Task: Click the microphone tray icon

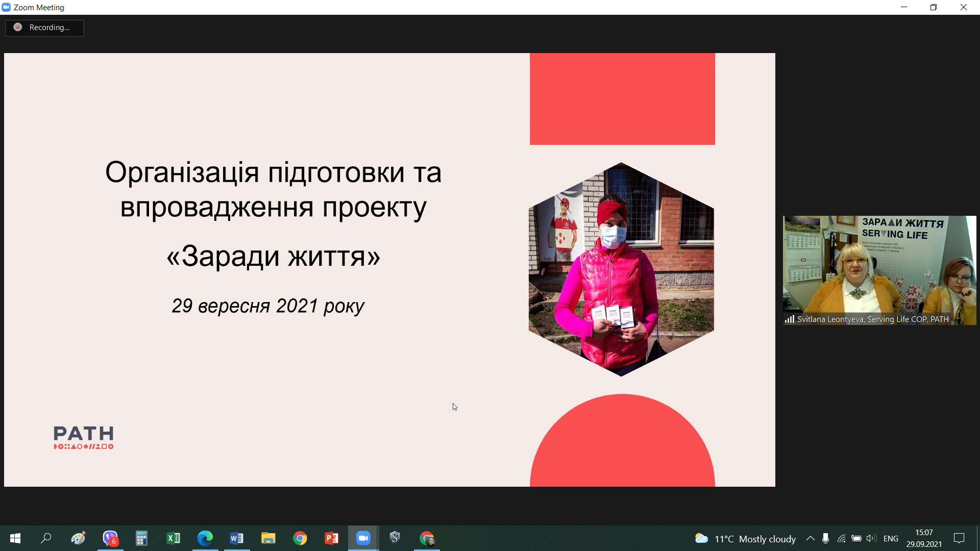Action: point(825,538)
